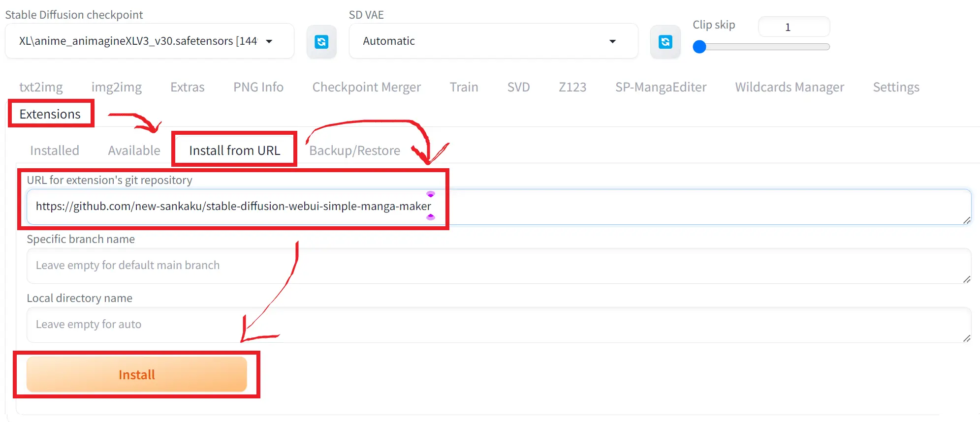980x422 pixels.
Task: Open the SP-MangaEditer tab
Action: click(x=661, y=87)
